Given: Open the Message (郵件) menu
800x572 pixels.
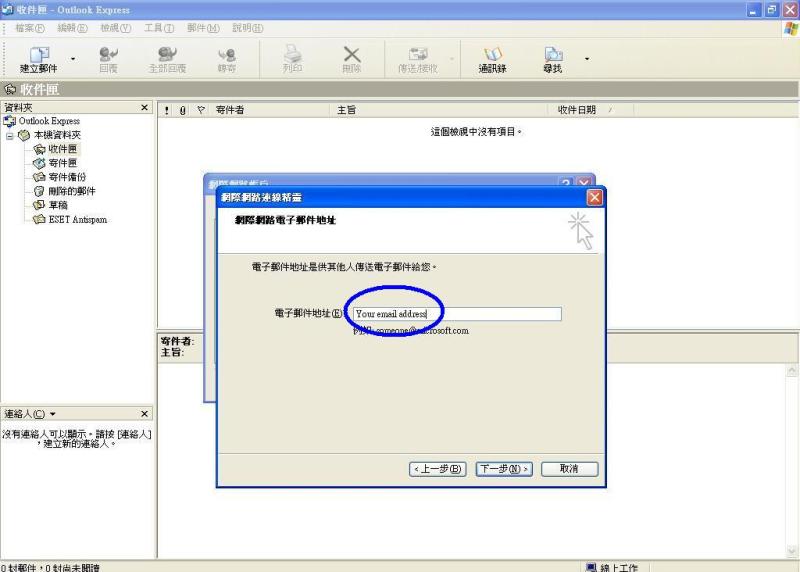Looking at the screenshot, I should (x=203, y=28).
